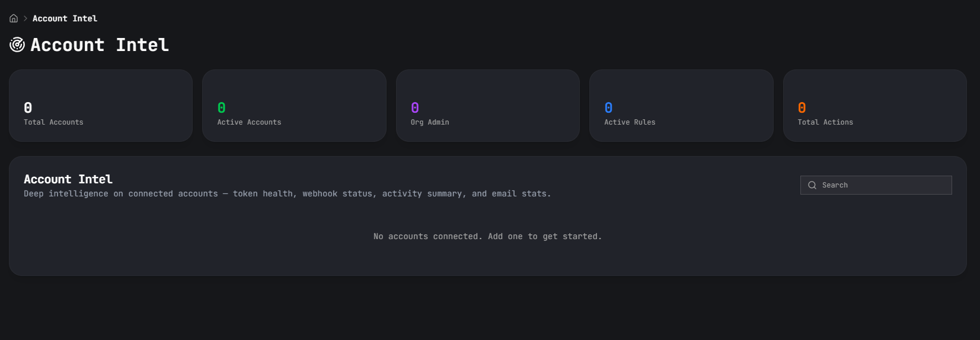Viewport: 980px width, 340px height.
Task: Click the Account Intel panel heading
Action: pos(68,179)
